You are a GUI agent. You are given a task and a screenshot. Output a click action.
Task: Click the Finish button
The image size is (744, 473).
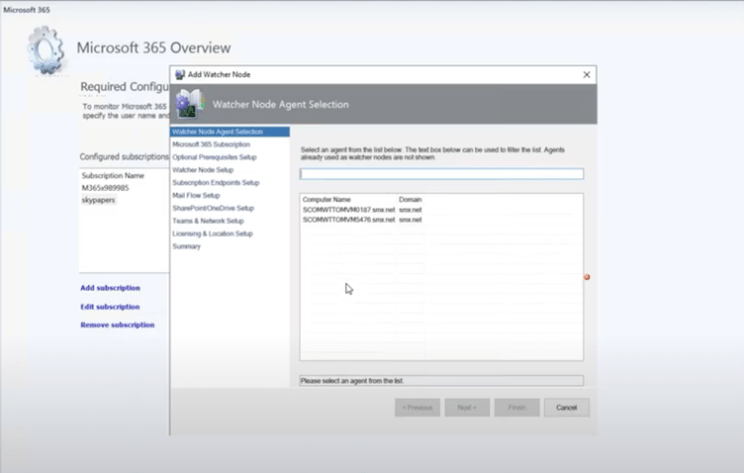[x=517, y=408]
